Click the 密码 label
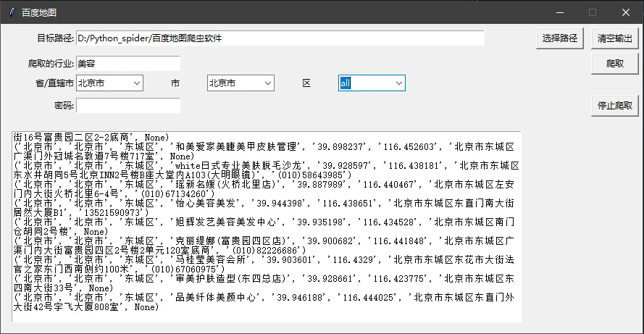The height and width of the screenshot is (334, 644). click(x=64, y=106)
